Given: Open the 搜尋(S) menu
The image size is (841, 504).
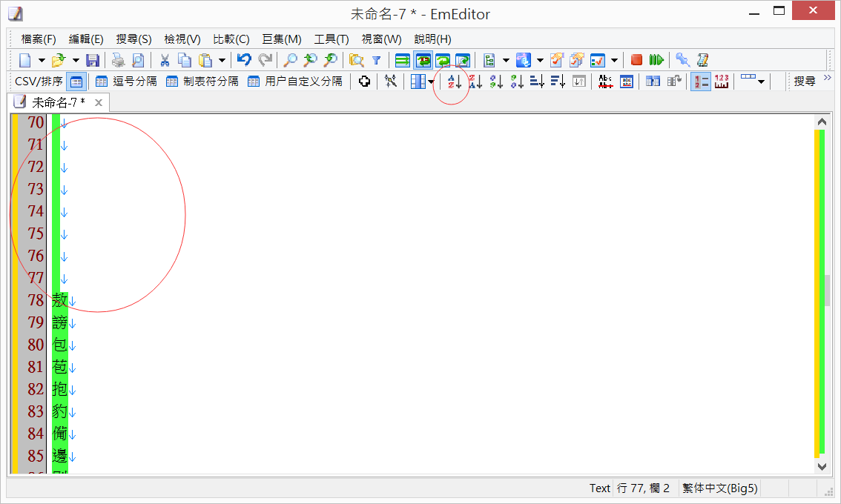Looking at the screenshot, I should [133, 39].
